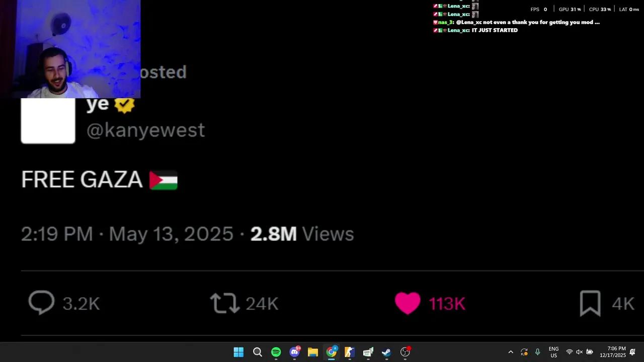Unlike the tweet via pink heart
This screenshot has height=362, width=644.
point(408,303)
